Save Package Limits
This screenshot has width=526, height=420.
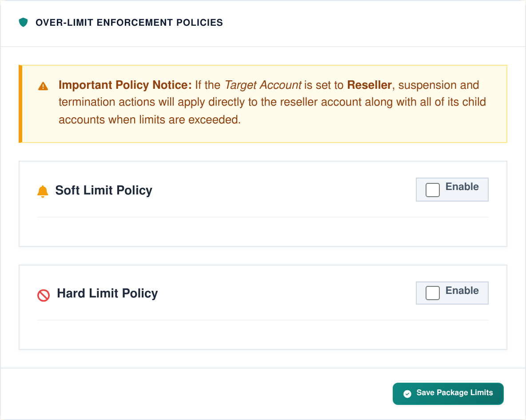point(448,393)
